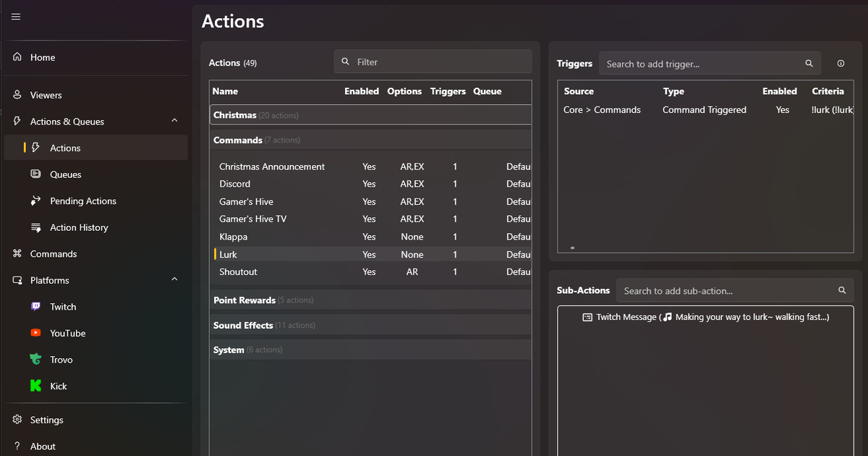The image size is (868, 456).
Task: Collapse the Platforms section chevron
Action: [x=174, y=279]
